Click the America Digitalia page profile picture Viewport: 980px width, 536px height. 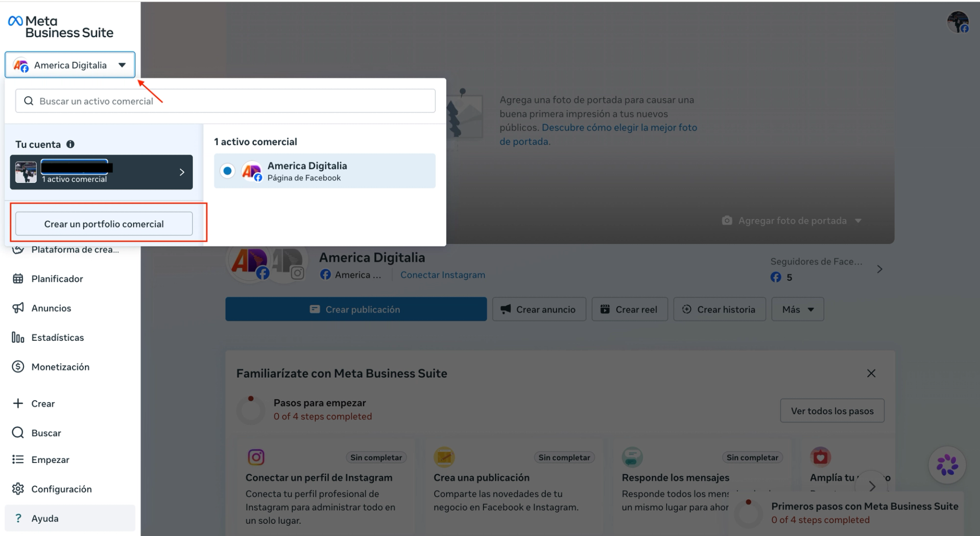[x=249, y=262]
